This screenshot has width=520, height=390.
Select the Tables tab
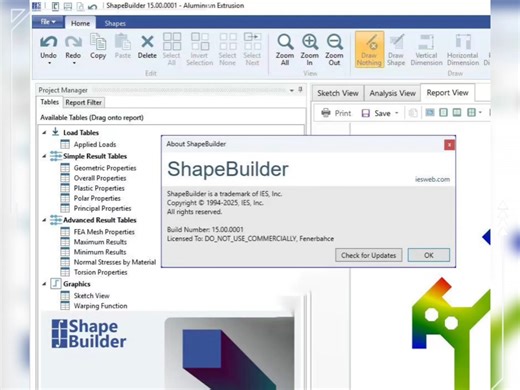[x=50, y=102]
